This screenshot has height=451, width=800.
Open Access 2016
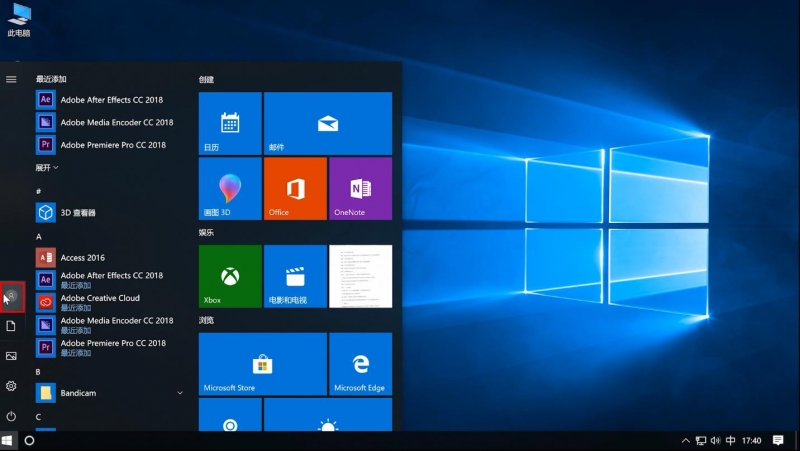pos(110,258)
